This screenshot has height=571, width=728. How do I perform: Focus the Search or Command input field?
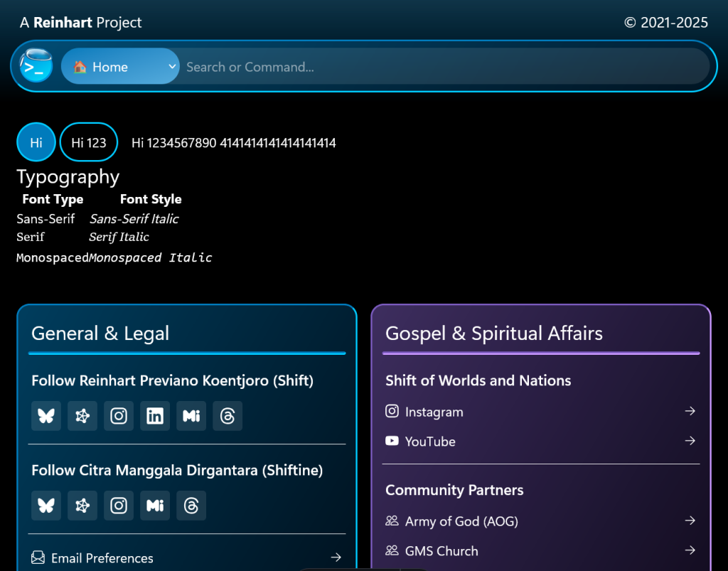[x=441, y=67]
